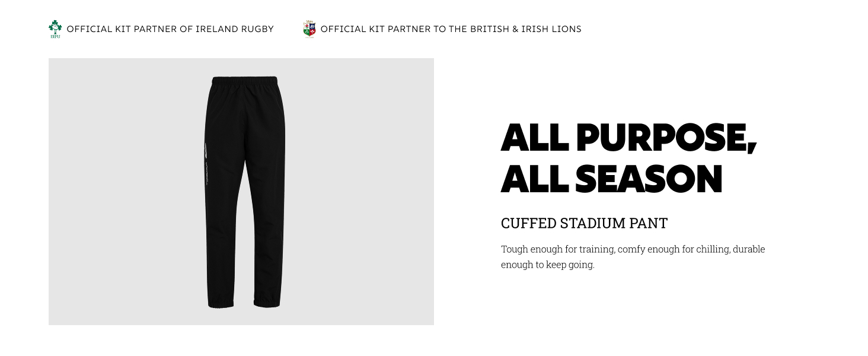Click the "ALL PURPOSE," headline line
This screenshot has height=356, width=868.
tap(628, 138)
